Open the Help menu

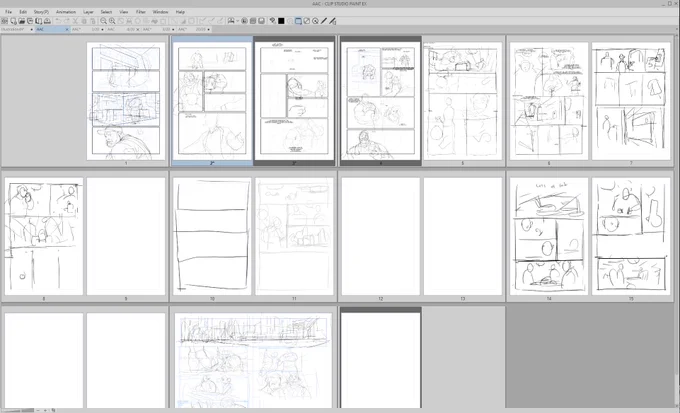click(x=180, y=12)
